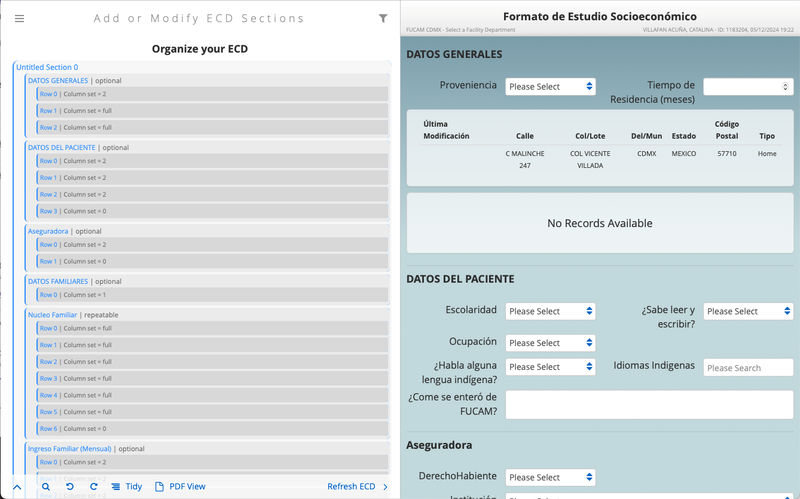800x499 pixels.
Task: Select the DATOS DEL PACIENTE section link
Action: click(62, 147)
